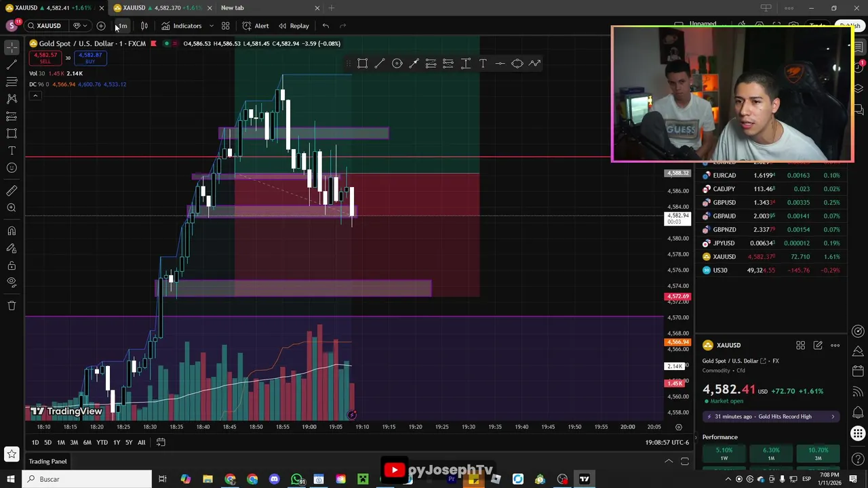Pick the short position tool in floating toolbar
Screen dimensions: 868x488
(448, 63)
